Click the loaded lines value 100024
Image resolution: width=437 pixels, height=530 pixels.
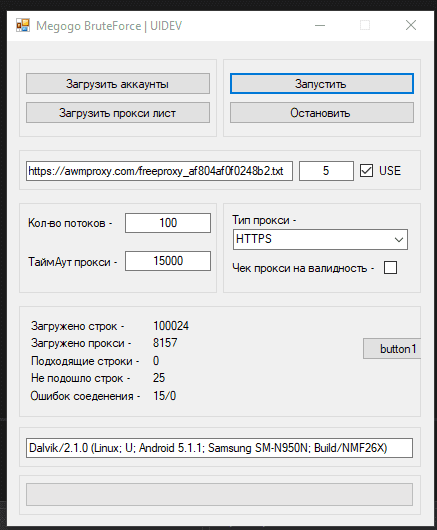pyautogui.click(x=171, y=326)
